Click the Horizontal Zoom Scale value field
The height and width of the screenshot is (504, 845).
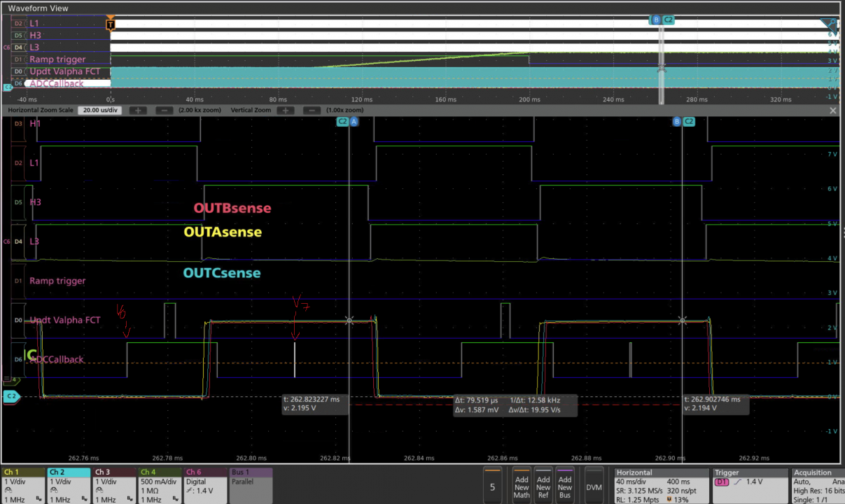point(101,111)
